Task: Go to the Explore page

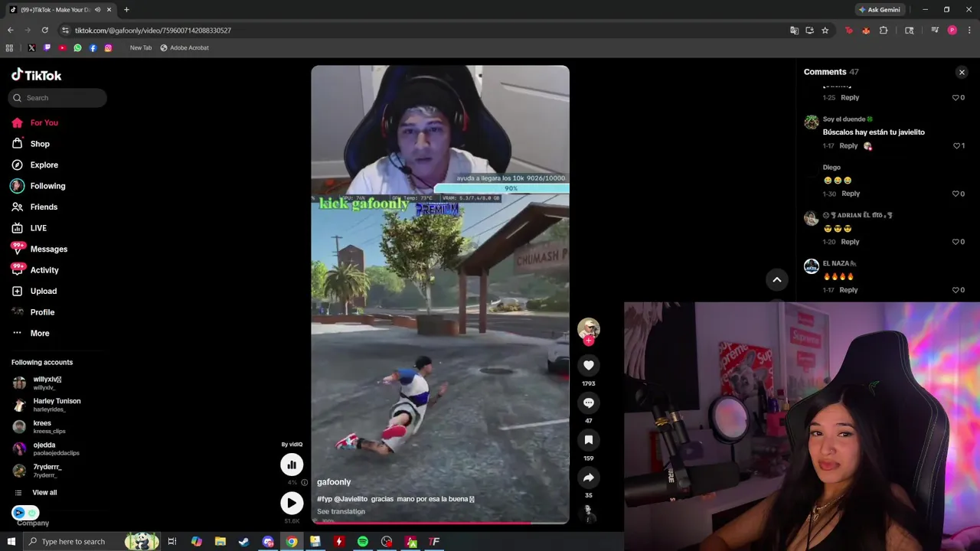Action: click(x=34, y=165)
